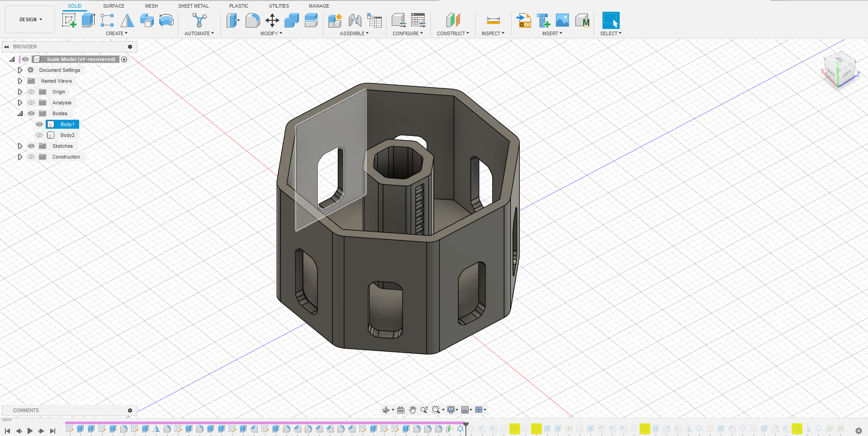The height and width of the screenshot is (436, 868).
Task: Open the CONFIGURE menu
Action: (x=408, y=33)
